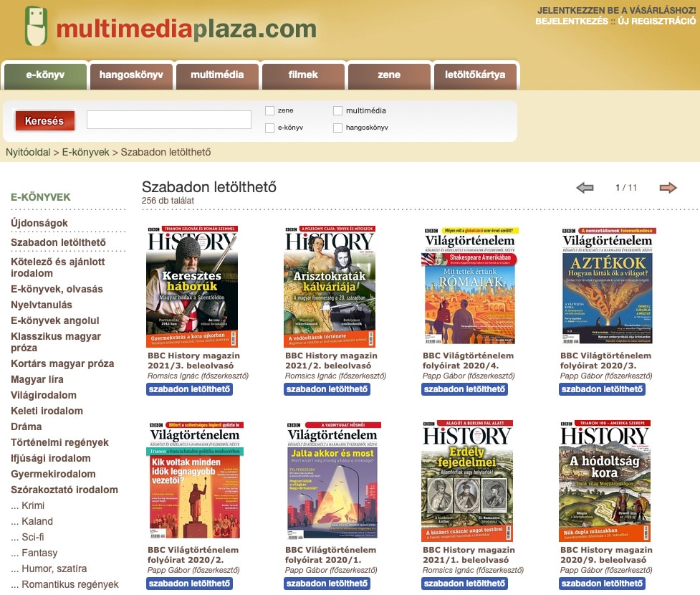The width and height of the screenshot is (700, 595).
Task: Click the multimediaplaza.com logo icon
Action: point(36,26)
